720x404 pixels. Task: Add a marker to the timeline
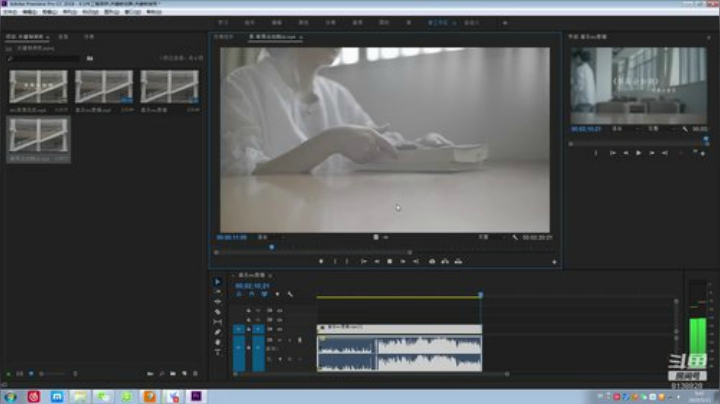(x=277, y=294)
